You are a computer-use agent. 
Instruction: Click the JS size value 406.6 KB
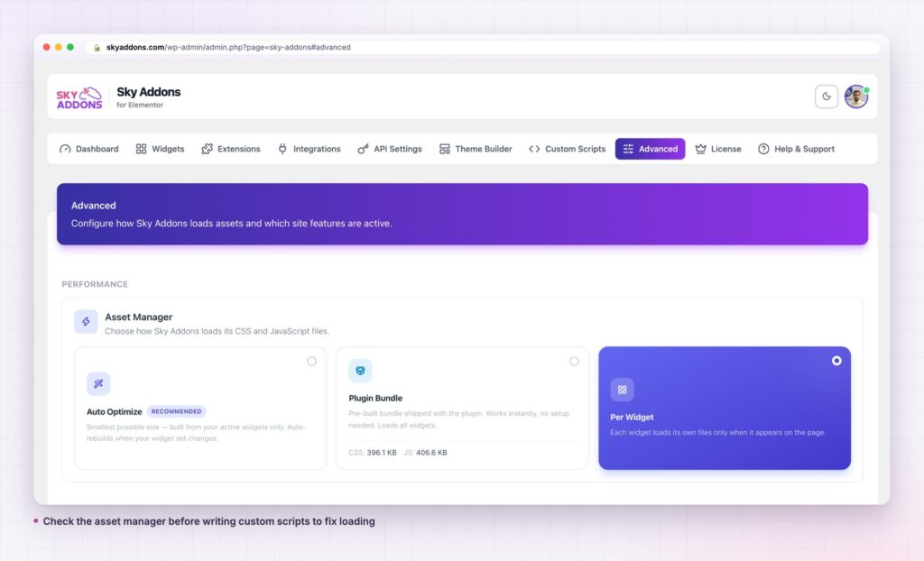tap(431, 453)
